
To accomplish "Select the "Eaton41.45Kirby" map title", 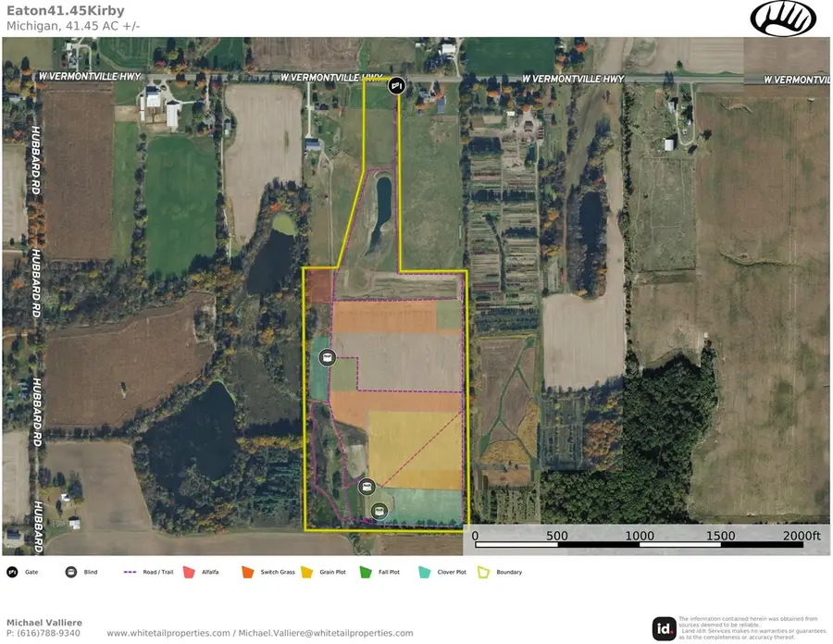I will 66,10.
